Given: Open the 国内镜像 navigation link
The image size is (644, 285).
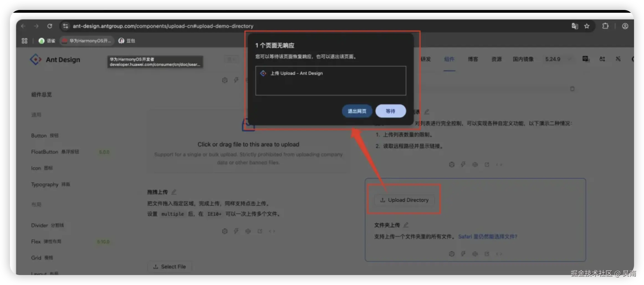Looking at the screenshot, I should click(523, 59).
